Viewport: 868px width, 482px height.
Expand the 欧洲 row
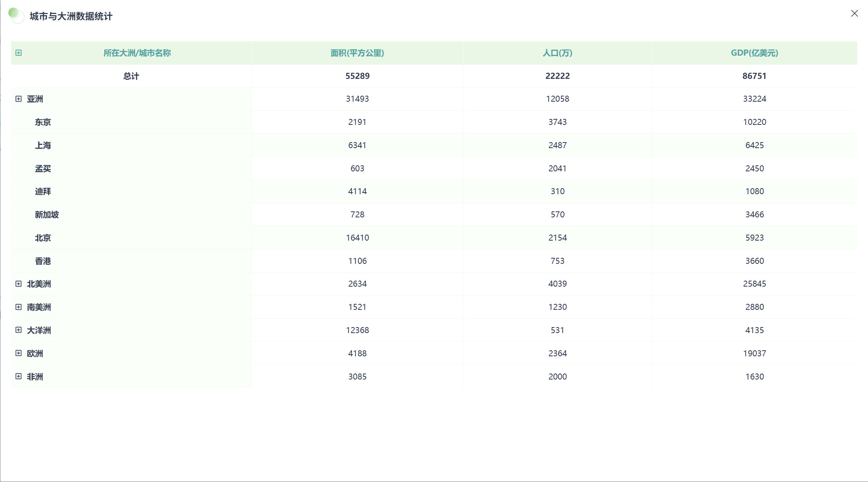(18, 353)
